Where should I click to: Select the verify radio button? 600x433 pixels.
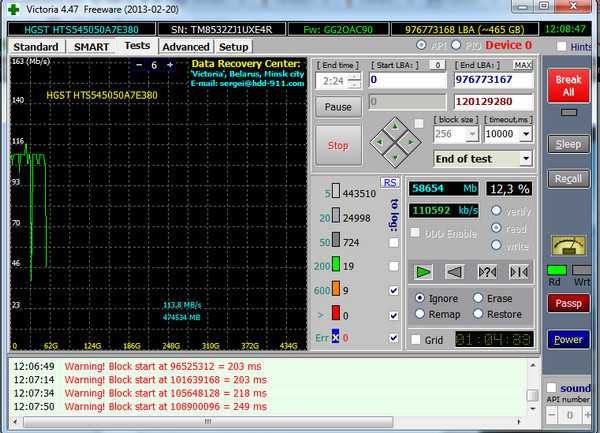point(496,210)
